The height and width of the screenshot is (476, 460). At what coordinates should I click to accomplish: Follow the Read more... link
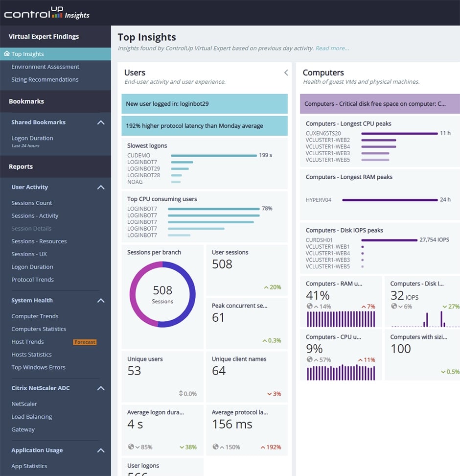point(332,48)
